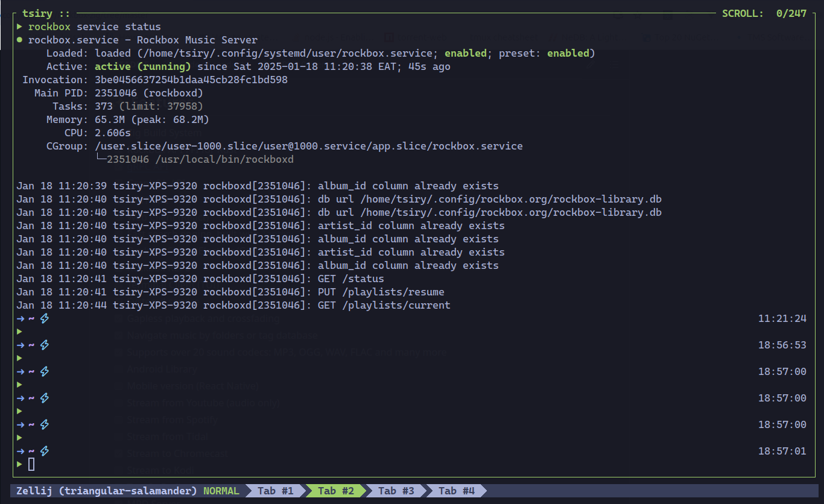Enable the Stream from Spotify checkbox

pyautogui.click(x=117, y=419)
